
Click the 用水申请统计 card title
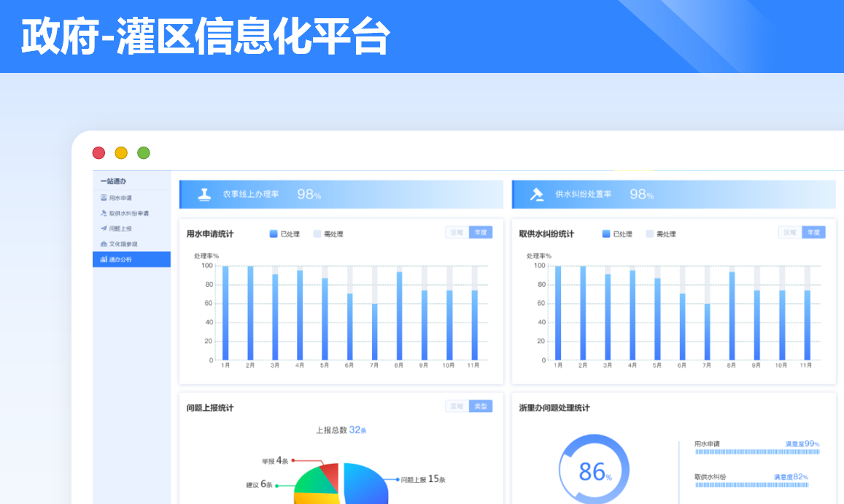(210, 233)
